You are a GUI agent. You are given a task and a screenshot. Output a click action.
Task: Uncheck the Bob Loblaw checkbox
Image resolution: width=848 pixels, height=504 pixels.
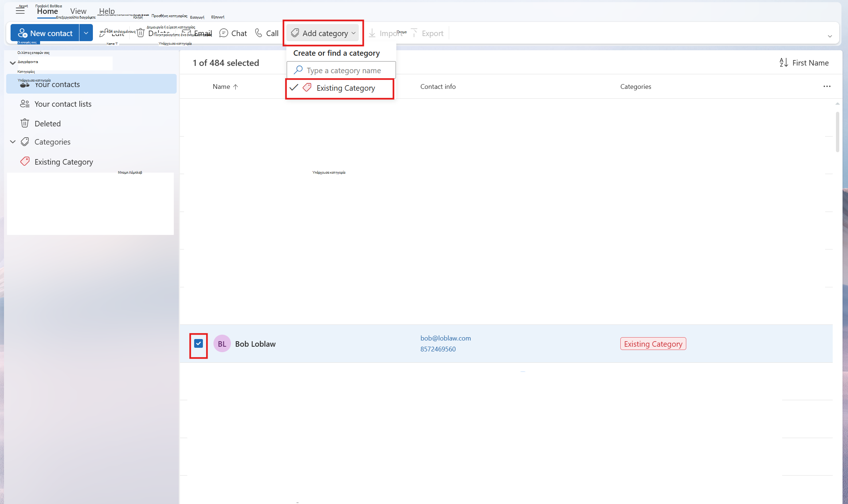(x=199, y=343)
